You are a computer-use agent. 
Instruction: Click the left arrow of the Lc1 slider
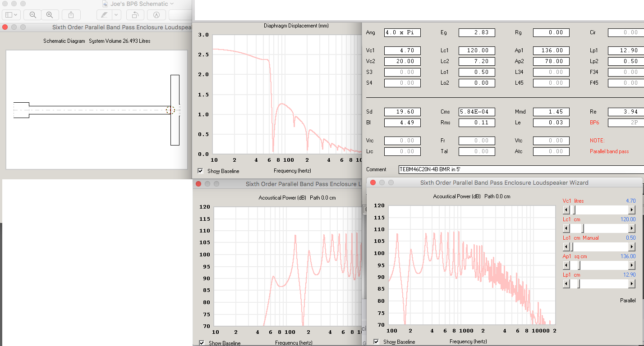coord(566,228)
